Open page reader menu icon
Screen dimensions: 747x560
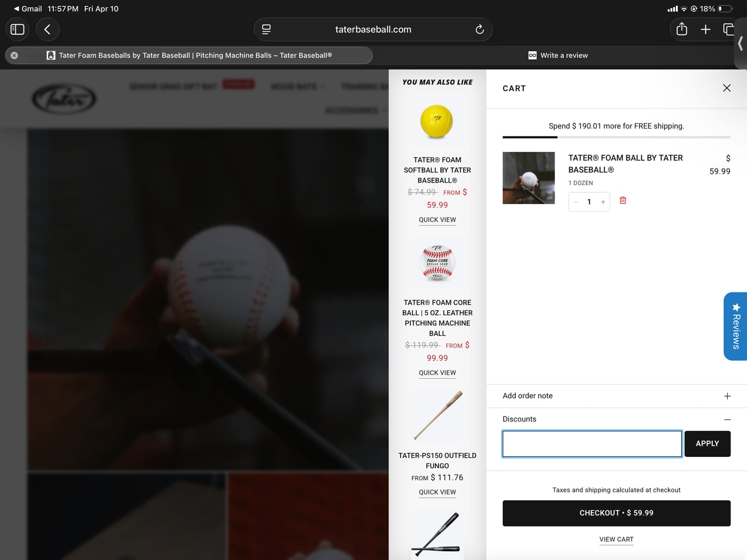pyautogui.click(x=266, y=29)
